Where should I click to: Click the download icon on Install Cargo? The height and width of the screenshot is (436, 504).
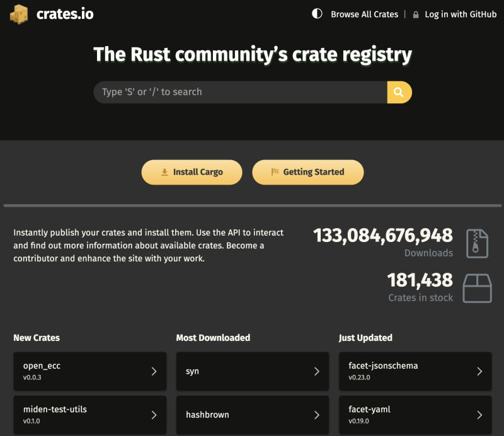click(164, 172)
